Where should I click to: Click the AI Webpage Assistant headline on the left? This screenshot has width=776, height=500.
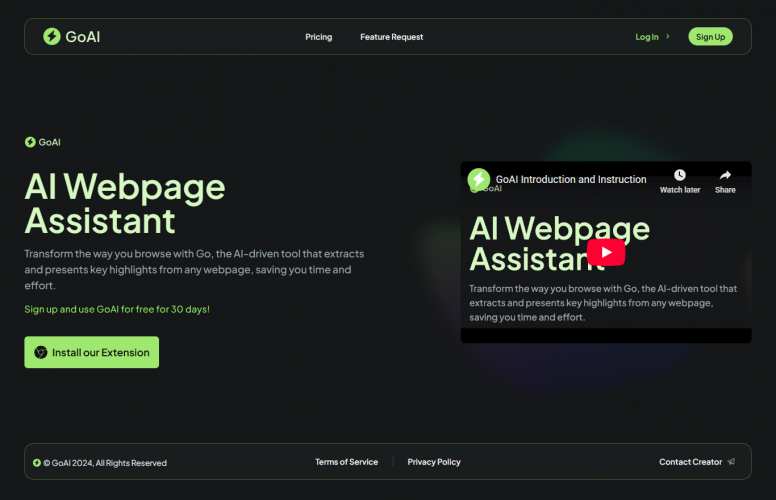click(x=125, y=203)
